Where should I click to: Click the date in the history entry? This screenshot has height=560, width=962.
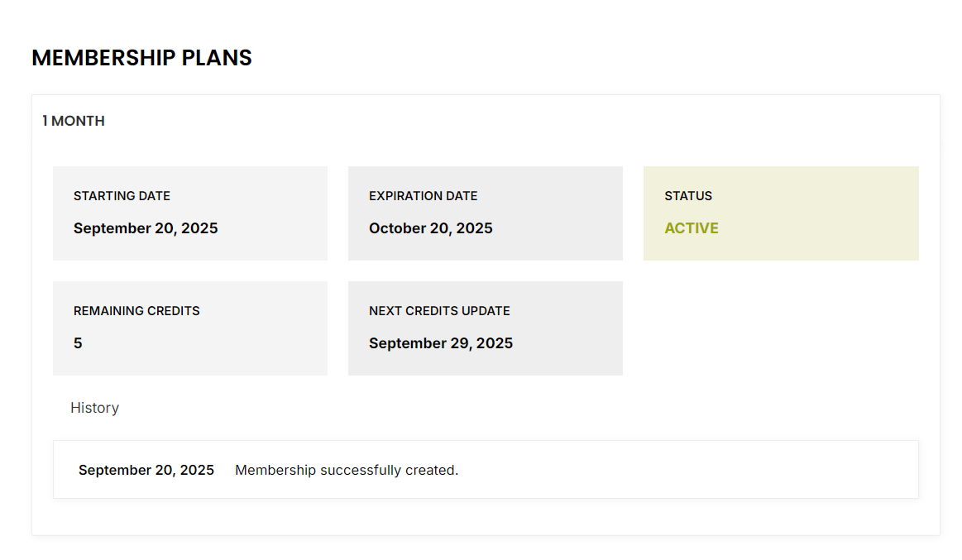(x=146, y=470)
